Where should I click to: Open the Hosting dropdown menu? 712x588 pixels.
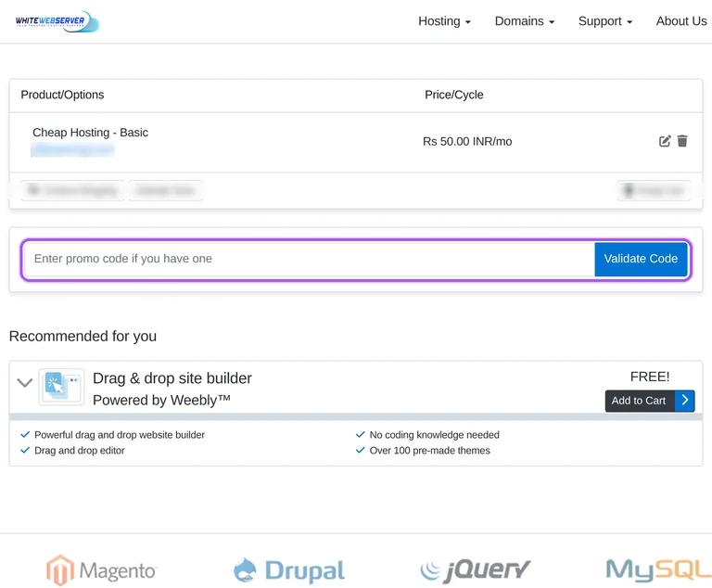444,21
